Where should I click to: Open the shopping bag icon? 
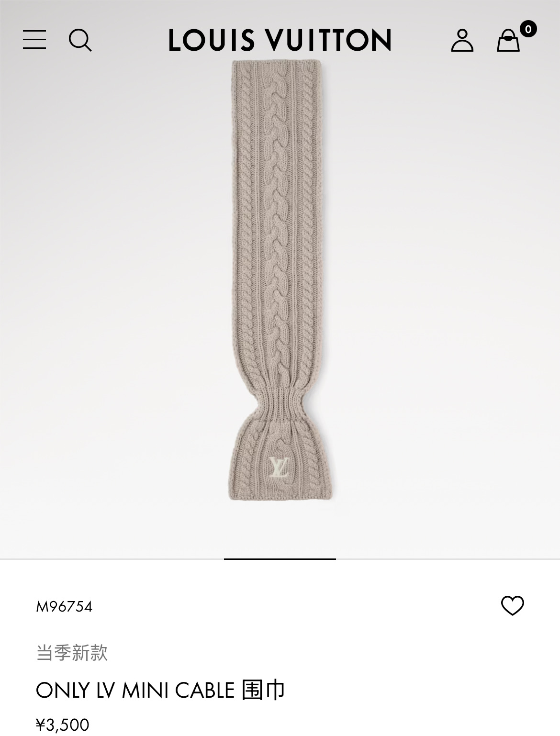(x=508, y=40)
